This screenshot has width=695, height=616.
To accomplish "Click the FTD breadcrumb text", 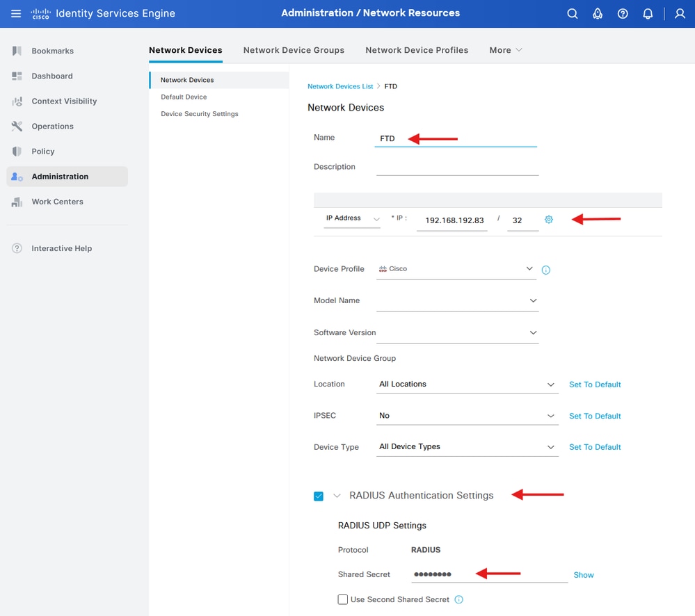I will pos(390,86).
